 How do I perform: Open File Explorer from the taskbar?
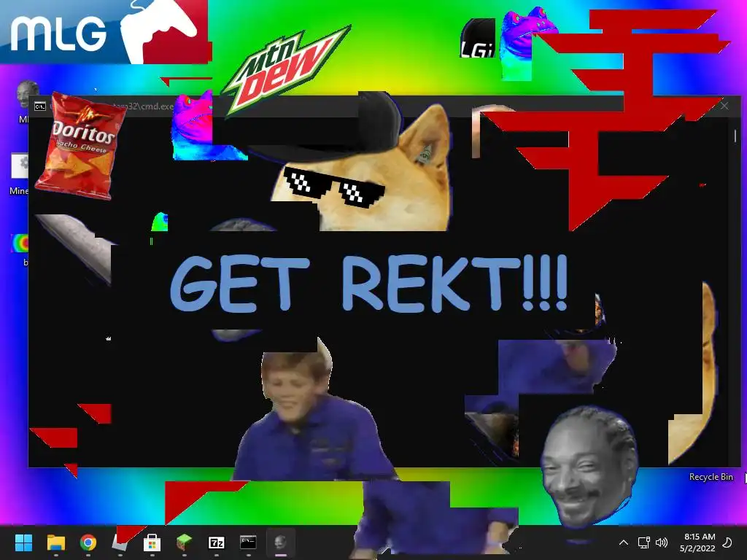pos(55,542)
